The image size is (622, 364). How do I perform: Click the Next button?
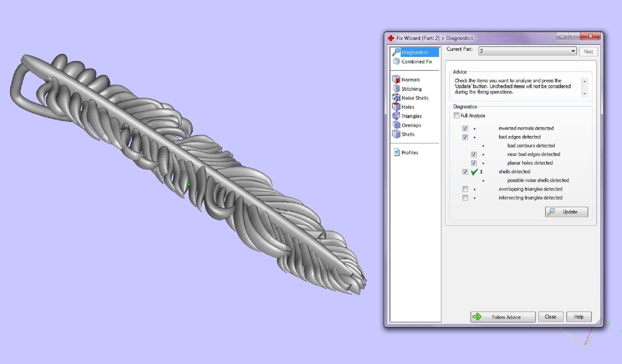point(588,51)
